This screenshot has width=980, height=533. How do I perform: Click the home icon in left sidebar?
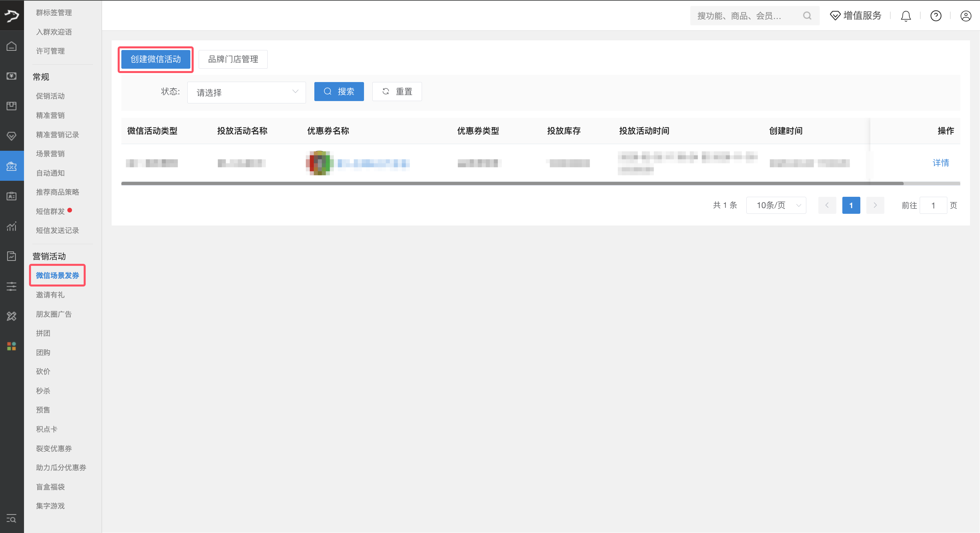[11, 46]
